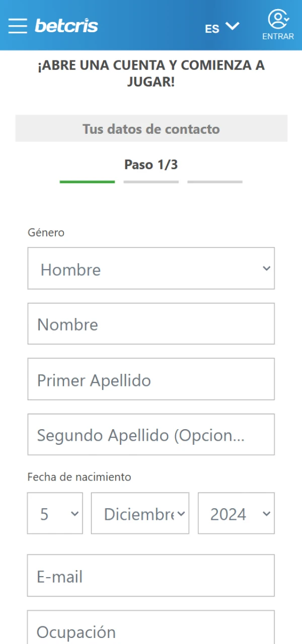Select a month in the Diciembre dropdown

(x=139, y=513)
